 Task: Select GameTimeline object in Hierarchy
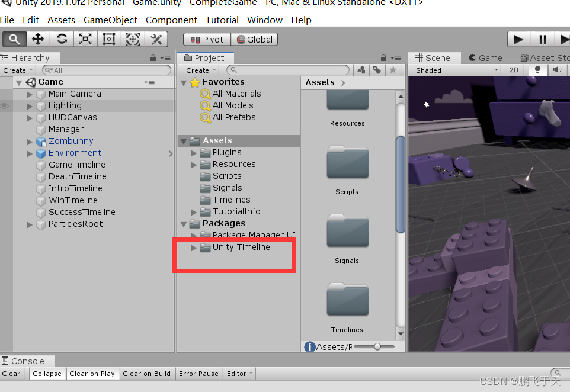[76, 165]
